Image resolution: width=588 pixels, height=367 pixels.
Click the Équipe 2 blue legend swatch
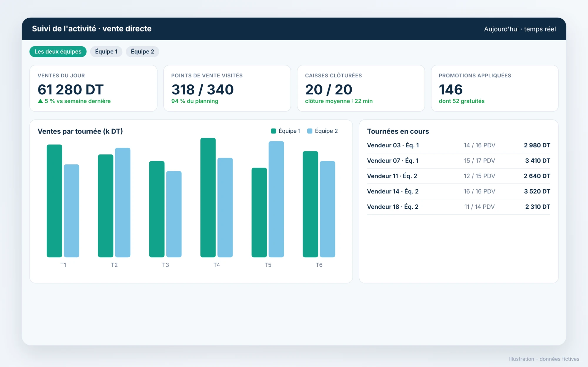point(310,131)
